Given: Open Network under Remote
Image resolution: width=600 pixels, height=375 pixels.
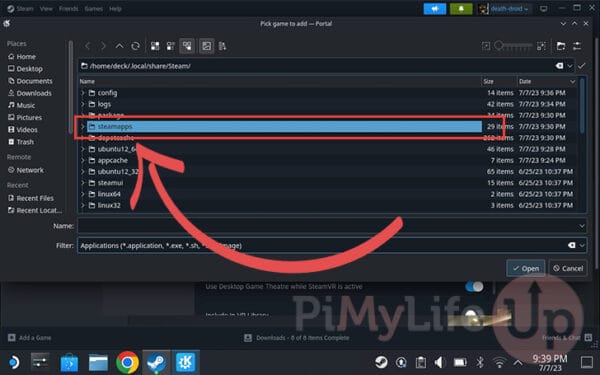Looking at the screenshot, I should (26, 170).
